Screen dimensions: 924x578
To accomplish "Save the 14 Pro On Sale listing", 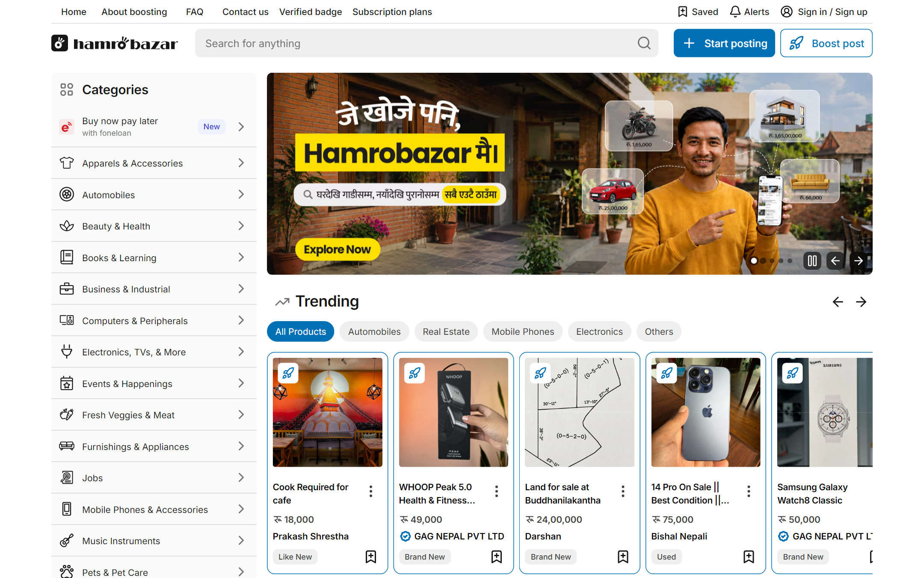I will [749, 557].
